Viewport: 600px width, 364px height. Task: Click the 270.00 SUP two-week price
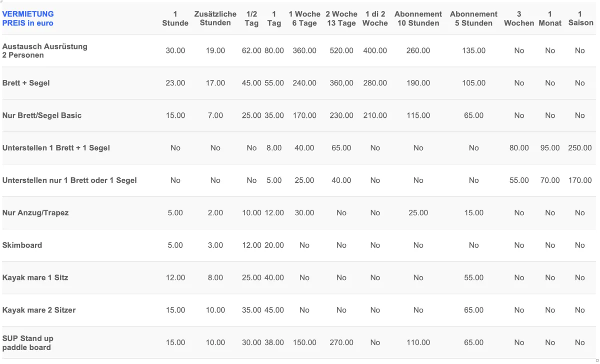tap(341, 343)
